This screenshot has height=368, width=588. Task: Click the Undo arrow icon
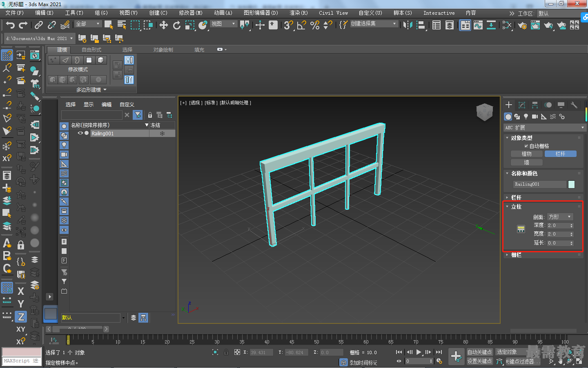click(10, 25)
